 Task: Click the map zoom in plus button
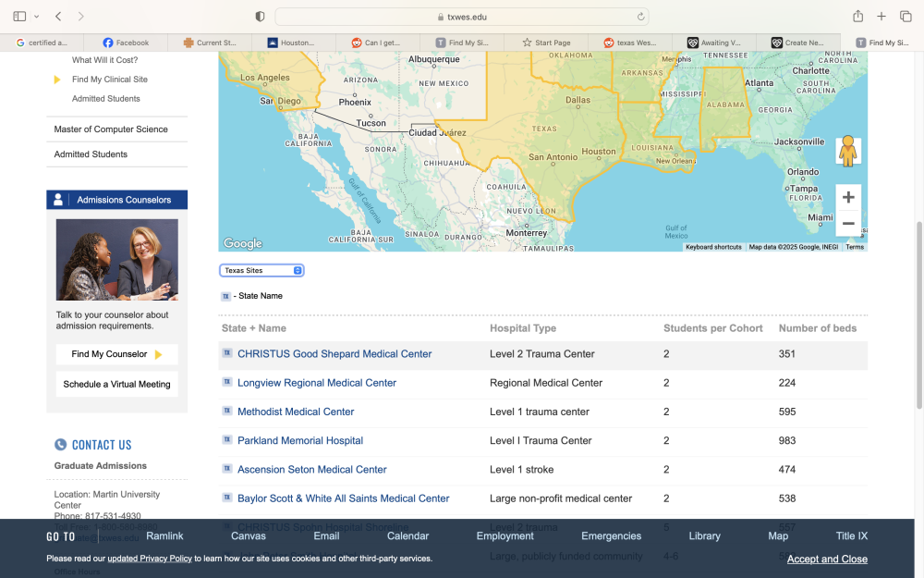(x=848, y=197)
